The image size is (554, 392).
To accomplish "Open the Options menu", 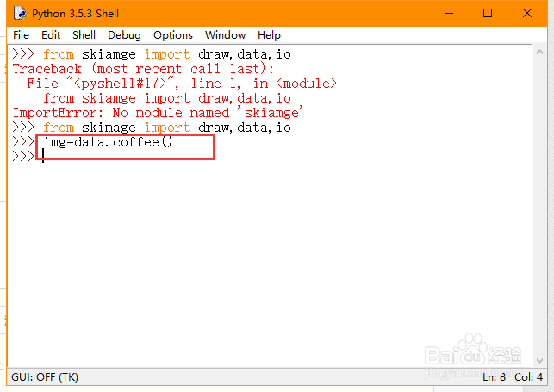I will coord(173,35).
